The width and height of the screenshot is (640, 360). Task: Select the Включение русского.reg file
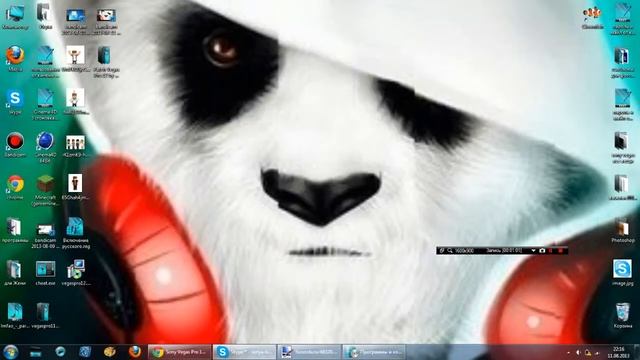coord(76,233)
